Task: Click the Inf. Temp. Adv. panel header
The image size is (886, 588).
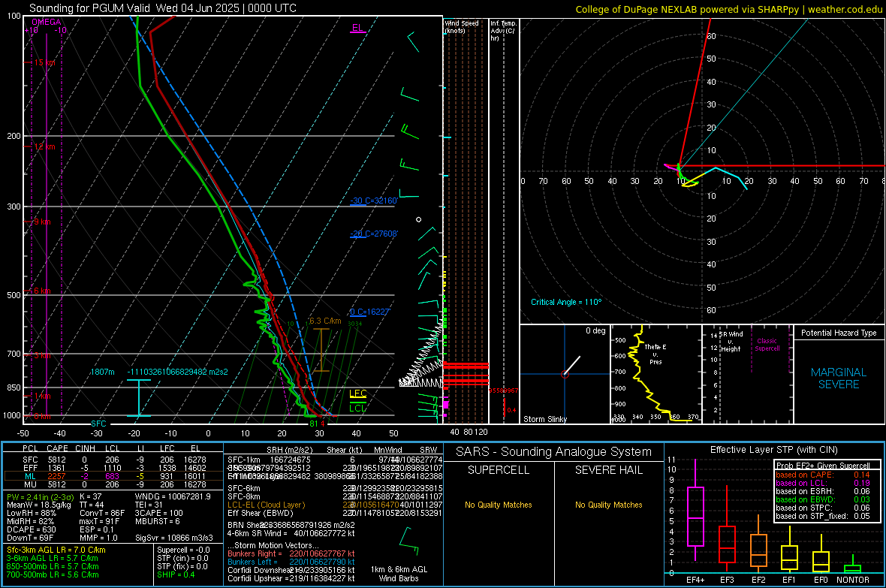Action: pyautogui.click(x=503, y=31)
